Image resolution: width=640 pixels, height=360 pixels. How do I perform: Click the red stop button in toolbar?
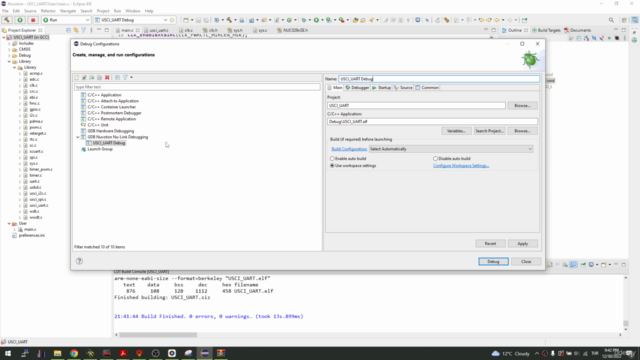[x=33, y=20]
